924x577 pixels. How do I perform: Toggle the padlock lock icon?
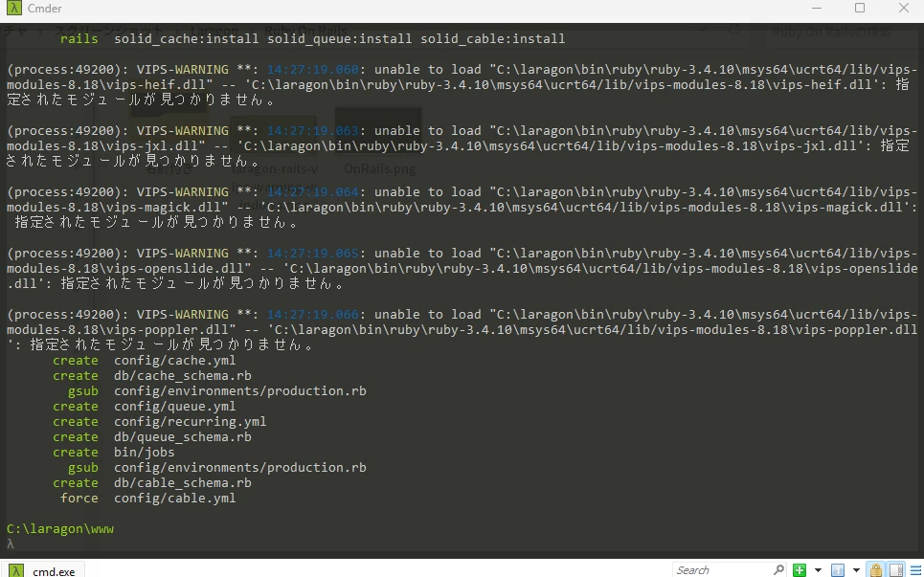tap(876, 570)
